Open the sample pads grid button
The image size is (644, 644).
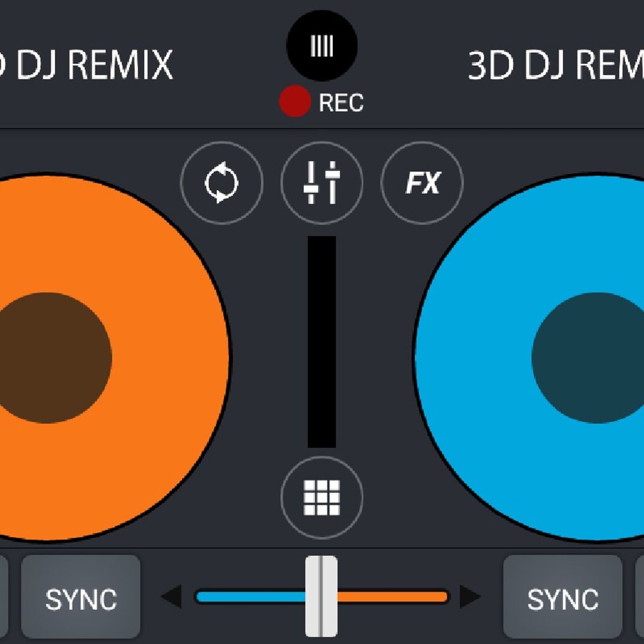[322, 498]
